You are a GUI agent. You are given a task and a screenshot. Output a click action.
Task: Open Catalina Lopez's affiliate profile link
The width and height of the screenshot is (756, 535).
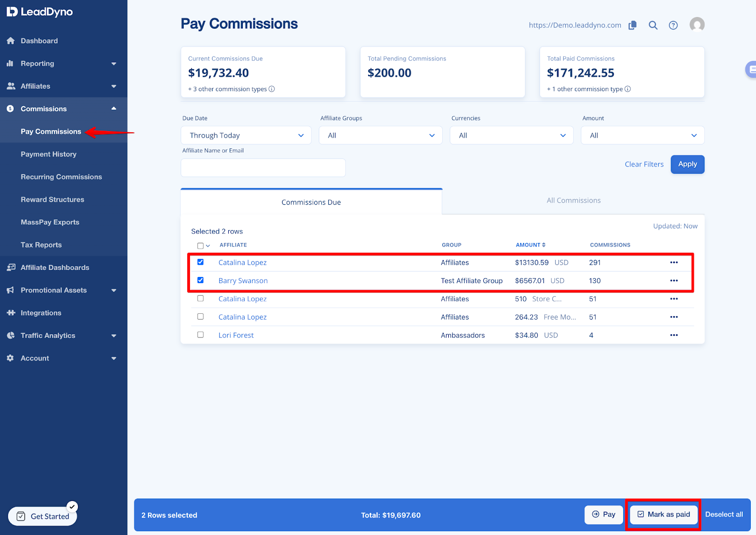coord(242,262)
